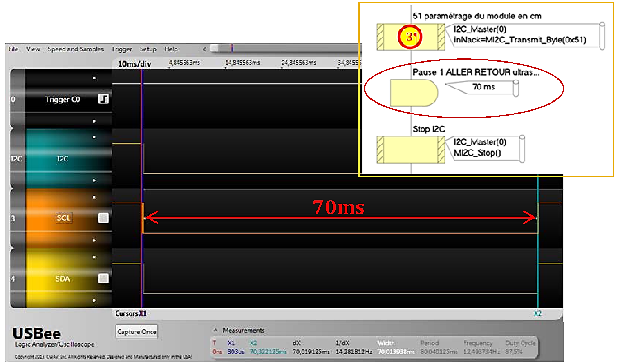Image resolution: width=620 pixels, height=364 pixels.
Task: Click the red circled number 3 marker
Action: (x=410, y=37)
